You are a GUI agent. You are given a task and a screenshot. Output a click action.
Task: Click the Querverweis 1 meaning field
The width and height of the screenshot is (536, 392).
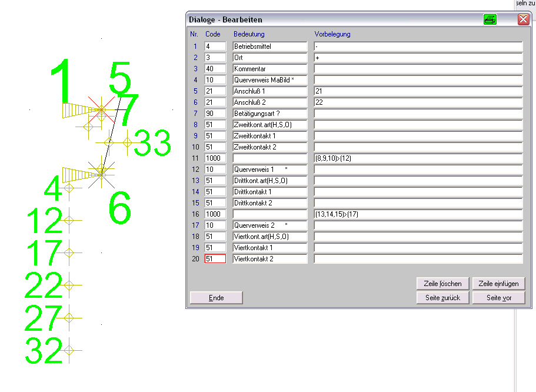tap(270, 170)
